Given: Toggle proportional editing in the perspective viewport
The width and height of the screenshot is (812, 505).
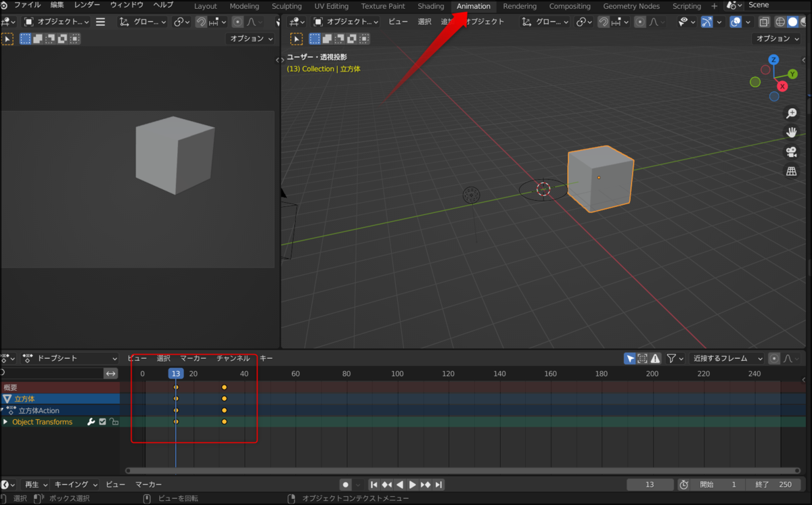Looking at the screenshot, I should click(x=640, y=22).
